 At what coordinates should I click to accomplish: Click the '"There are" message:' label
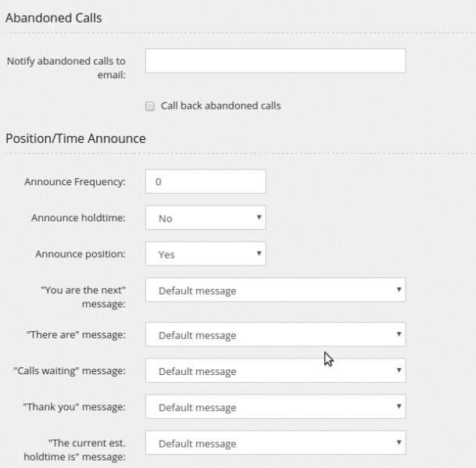click(x=76, y=334)
